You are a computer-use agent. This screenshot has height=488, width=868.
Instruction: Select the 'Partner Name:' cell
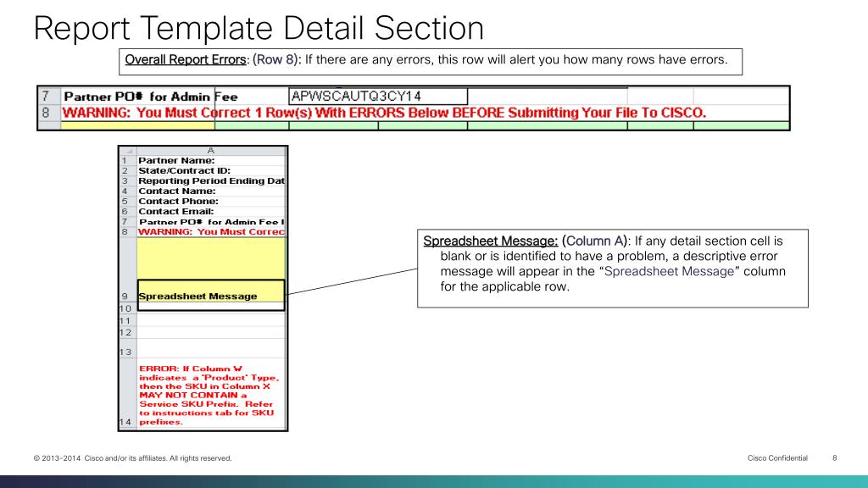point(211,160)
